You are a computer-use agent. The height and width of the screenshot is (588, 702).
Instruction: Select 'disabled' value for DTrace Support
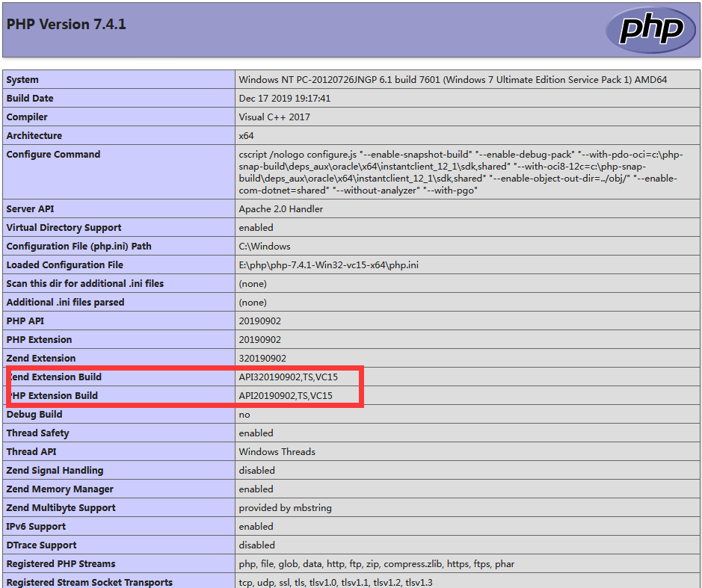pos(256,545)
